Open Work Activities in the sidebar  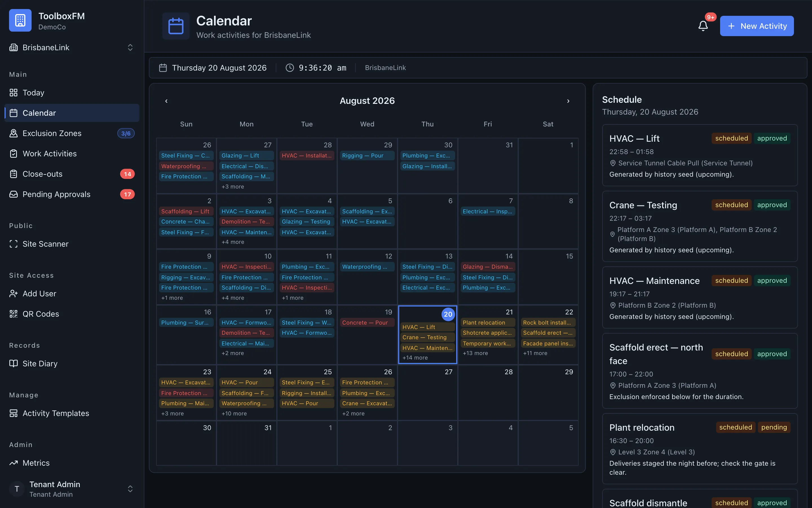point(72,154)
